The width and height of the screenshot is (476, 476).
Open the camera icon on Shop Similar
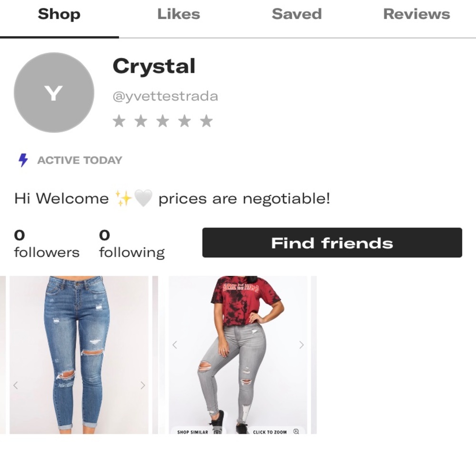217,432
